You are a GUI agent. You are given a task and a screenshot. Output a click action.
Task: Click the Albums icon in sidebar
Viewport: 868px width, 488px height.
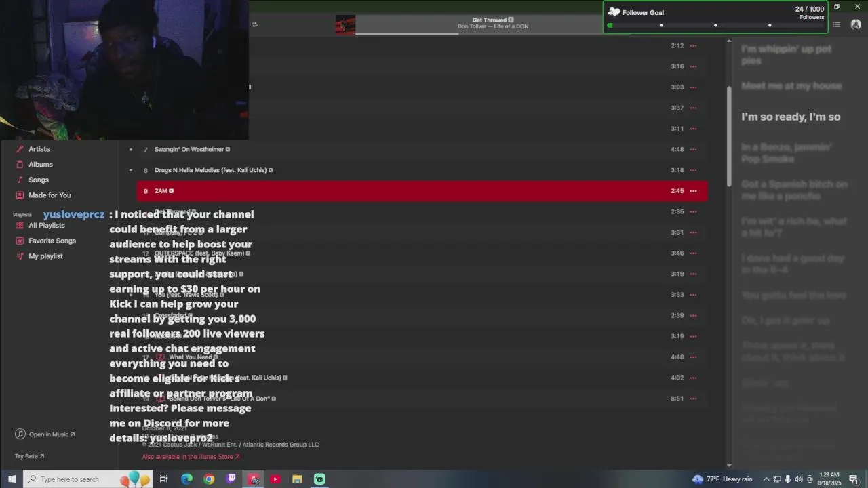point(20,164)
